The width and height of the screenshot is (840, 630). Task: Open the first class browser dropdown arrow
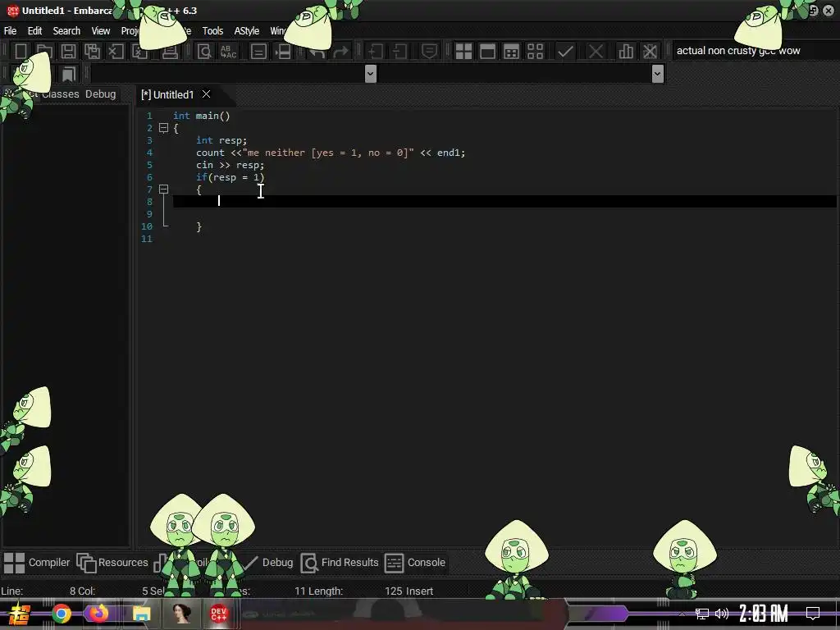coord(370,73)
